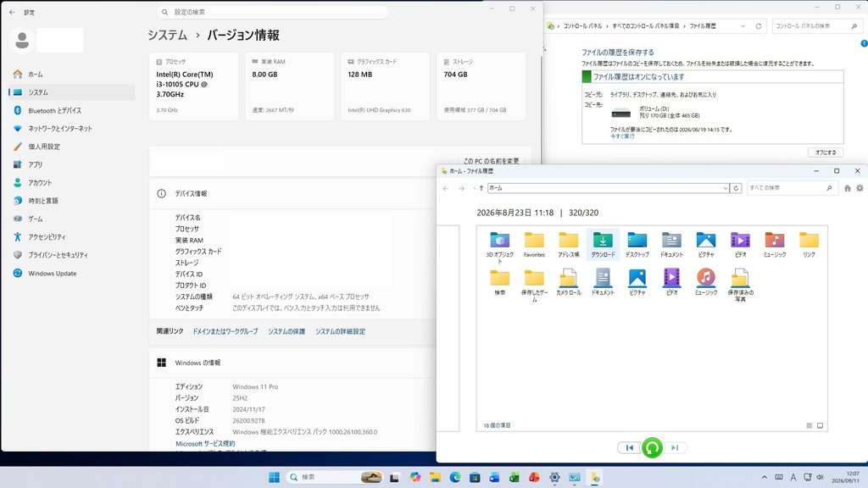This screenshot has width=868, height=488.
Task: Click the chevron after コントロール パネル breadcrumb
Action: tap(607, 26)
